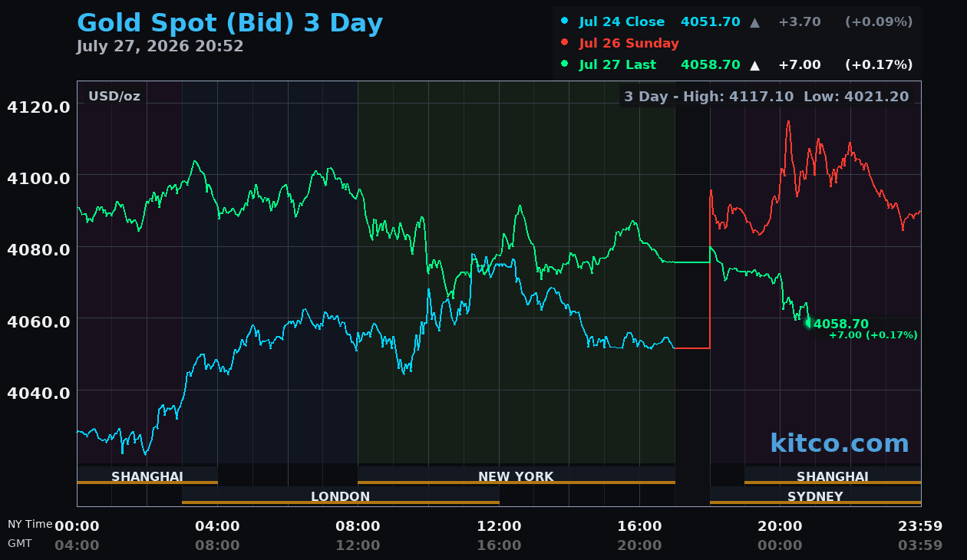Click the 00:00 NY time tick
The width and height of the screenshot is (967, 560).
tap(77, 526)
